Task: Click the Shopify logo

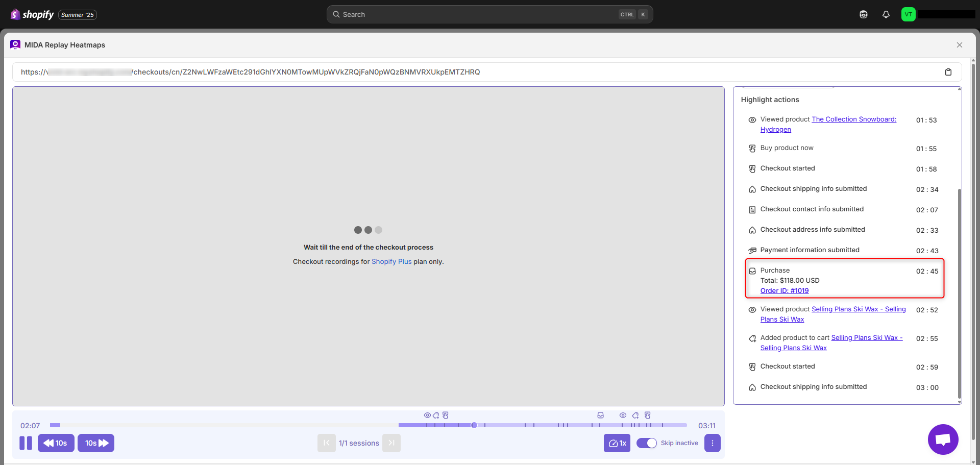Action: coord(32,14)
